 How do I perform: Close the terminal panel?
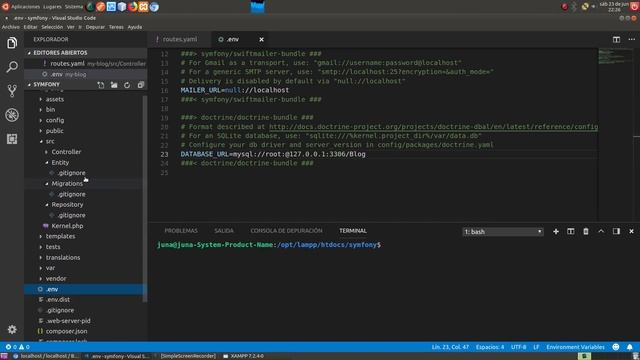631,231
